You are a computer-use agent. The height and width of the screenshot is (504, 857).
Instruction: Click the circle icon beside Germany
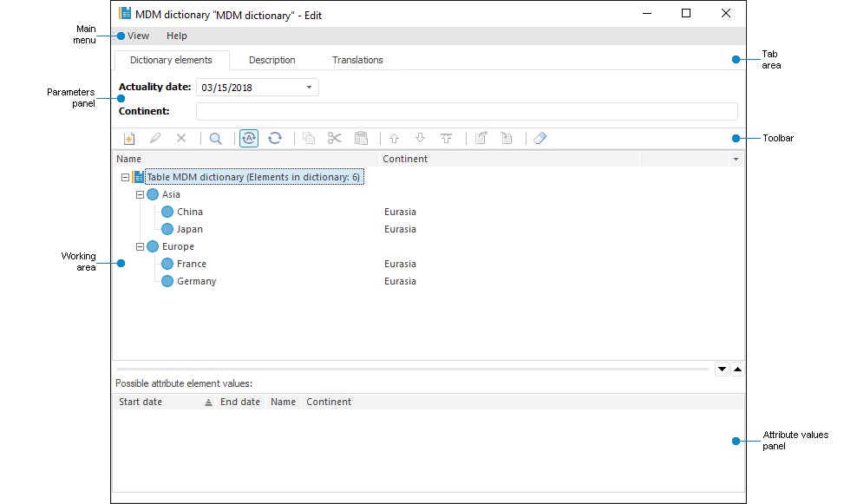click(167, 281)
